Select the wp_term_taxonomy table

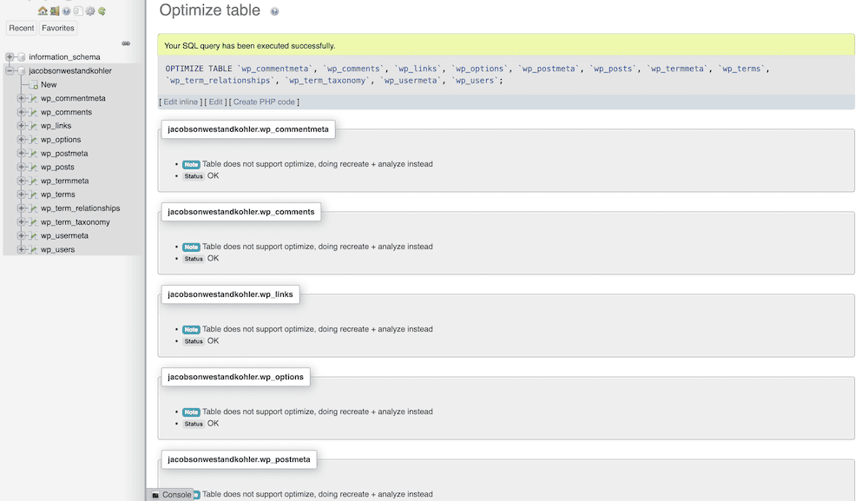tap(76, 221)
